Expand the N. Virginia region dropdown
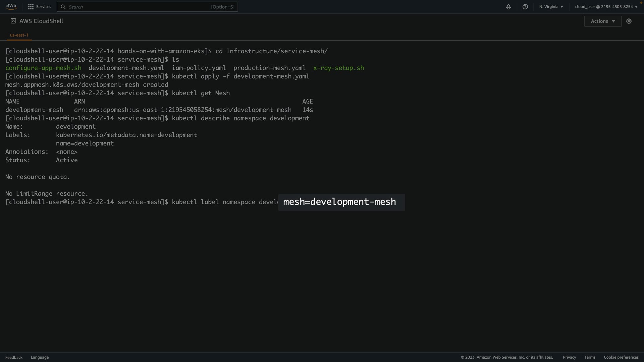Screen dimensions: 644x362 551,7
